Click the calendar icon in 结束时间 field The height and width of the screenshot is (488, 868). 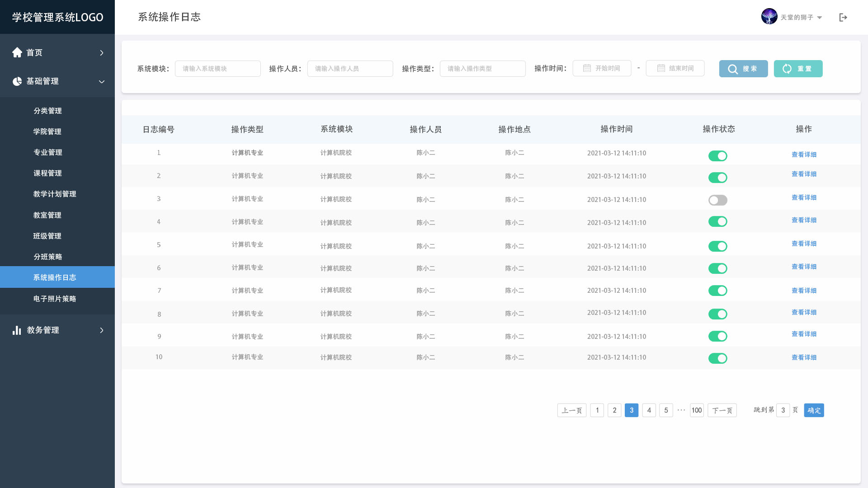click(661, 68)
